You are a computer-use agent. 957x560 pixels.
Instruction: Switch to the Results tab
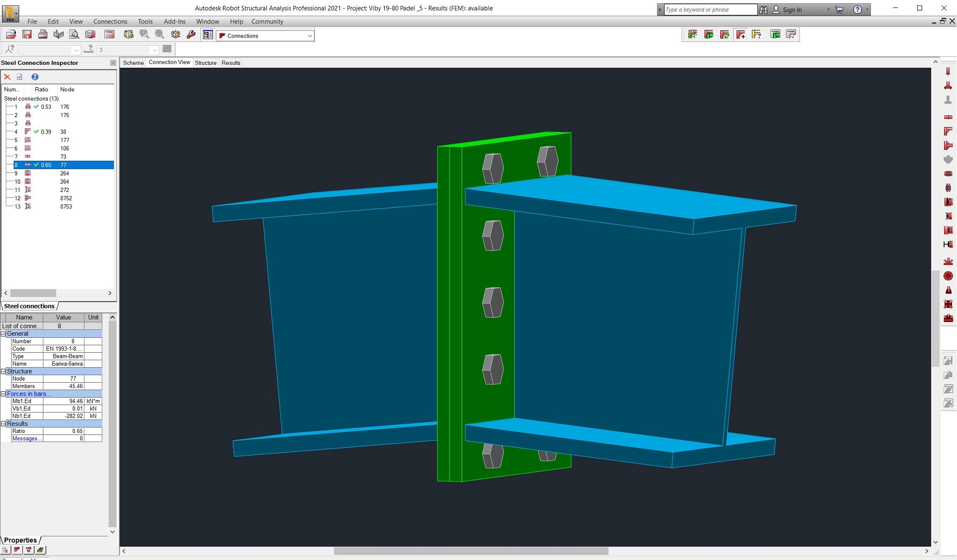click(x=231, y=62)
